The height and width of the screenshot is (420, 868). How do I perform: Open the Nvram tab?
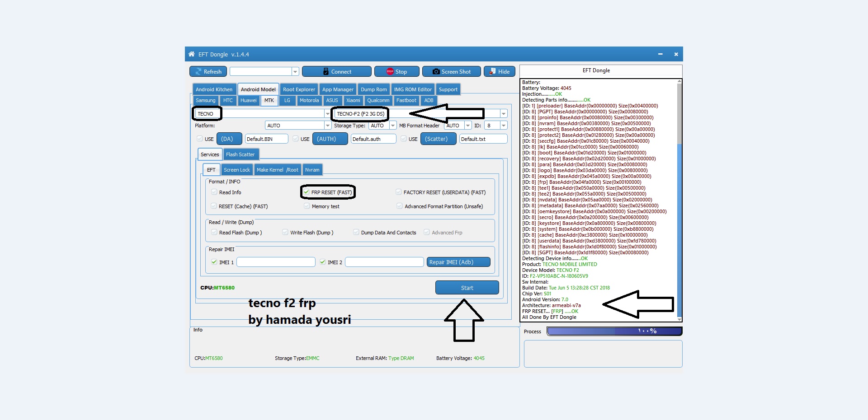tap(312, 170)
